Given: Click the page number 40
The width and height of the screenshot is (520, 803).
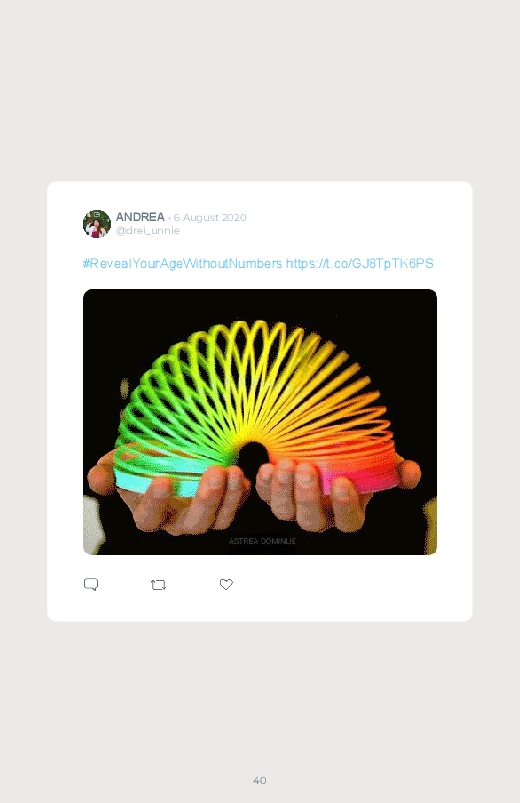Looking at the screenshot, I should [260, 780].
